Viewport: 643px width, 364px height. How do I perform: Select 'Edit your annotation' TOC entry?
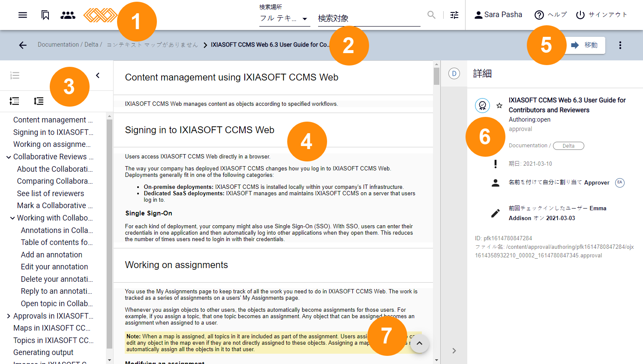54,267
